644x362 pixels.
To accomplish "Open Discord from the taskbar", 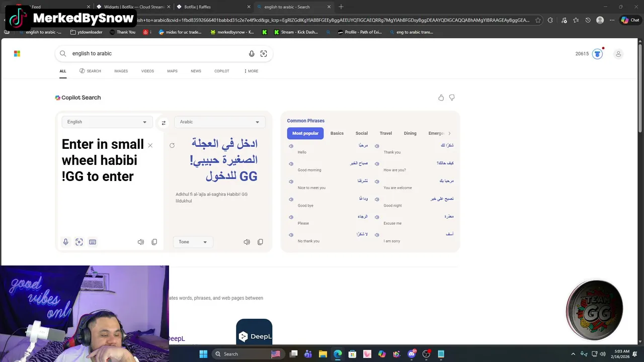I will point(412,354).
